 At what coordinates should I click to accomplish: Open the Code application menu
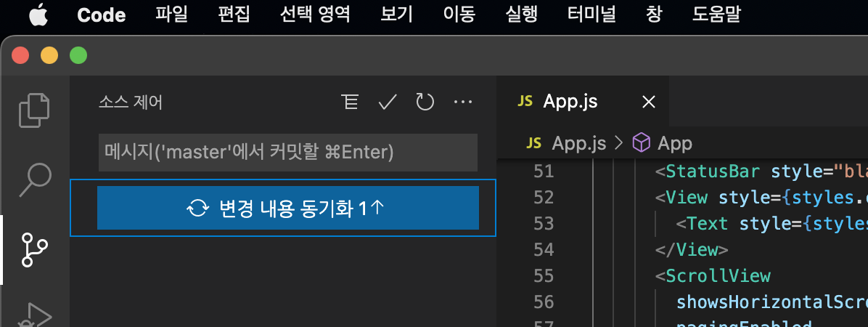pyautogui.click(x=102, y=15)
